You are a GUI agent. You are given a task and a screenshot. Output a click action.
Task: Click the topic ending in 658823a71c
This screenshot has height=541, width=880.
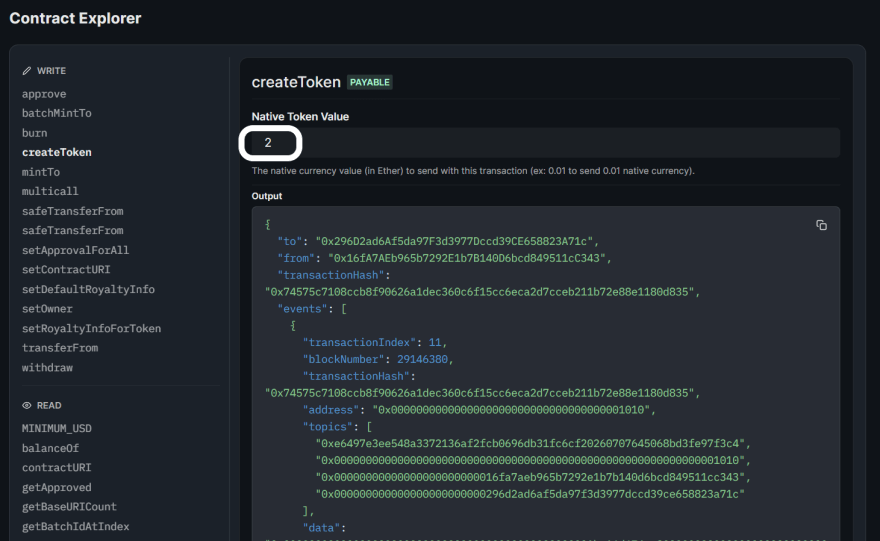tap(530, 494)
